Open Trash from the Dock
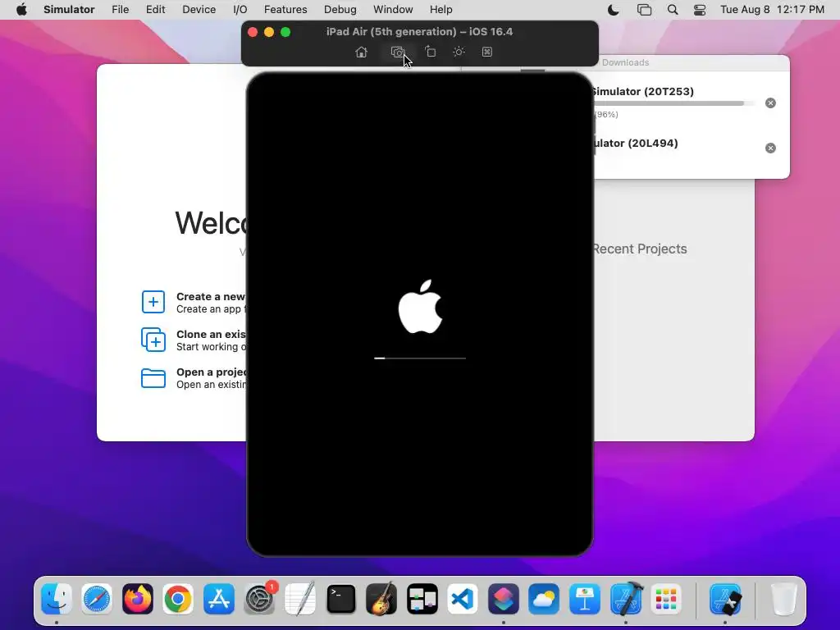Screen dimensions: 840x630 point(783,598)
